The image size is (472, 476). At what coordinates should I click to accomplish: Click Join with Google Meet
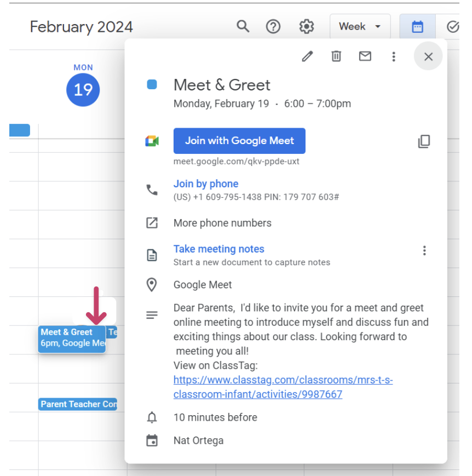click(x=239, y=141)
